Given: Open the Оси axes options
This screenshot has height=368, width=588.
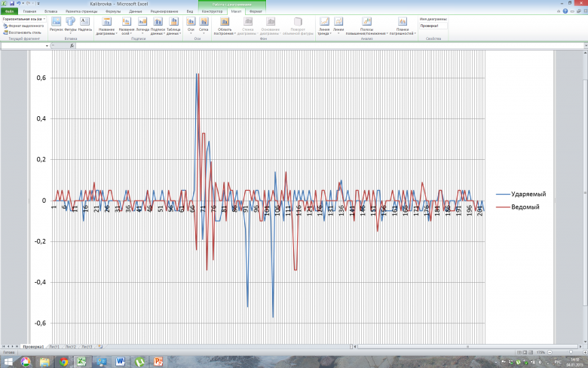Looking at the screenshot, I should pos(191,24).
